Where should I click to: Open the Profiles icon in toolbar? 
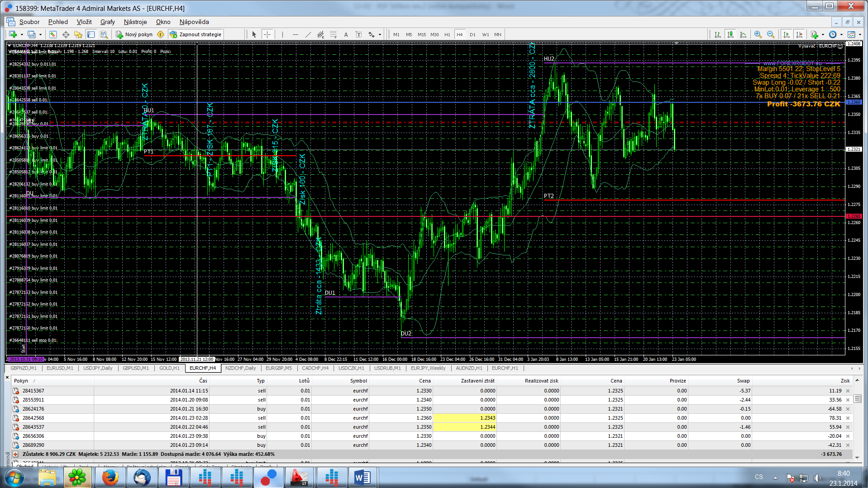(x=31, y=34)
